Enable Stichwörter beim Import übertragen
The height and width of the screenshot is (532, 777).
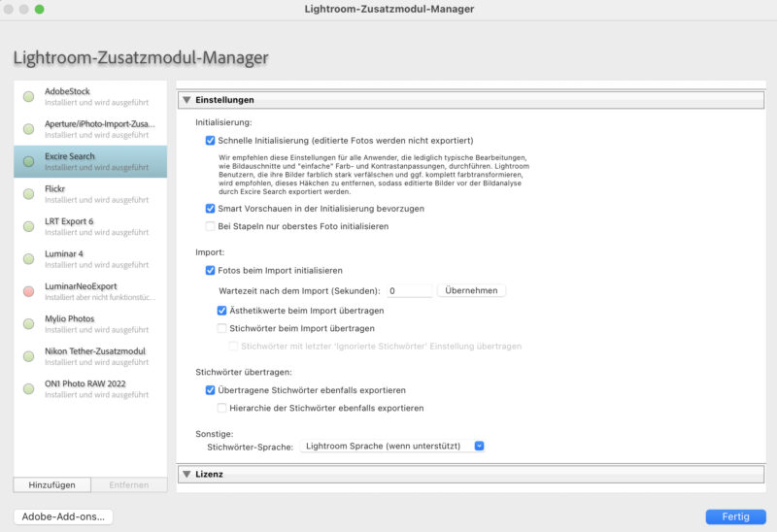tap(222, 328)
